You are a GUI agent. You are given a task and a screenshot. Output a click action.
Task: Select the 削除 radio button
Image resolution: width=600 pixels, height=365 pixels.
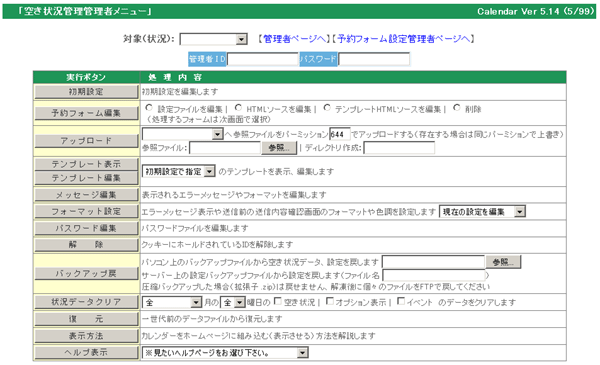pyautogui.click(x=457, y=108)
